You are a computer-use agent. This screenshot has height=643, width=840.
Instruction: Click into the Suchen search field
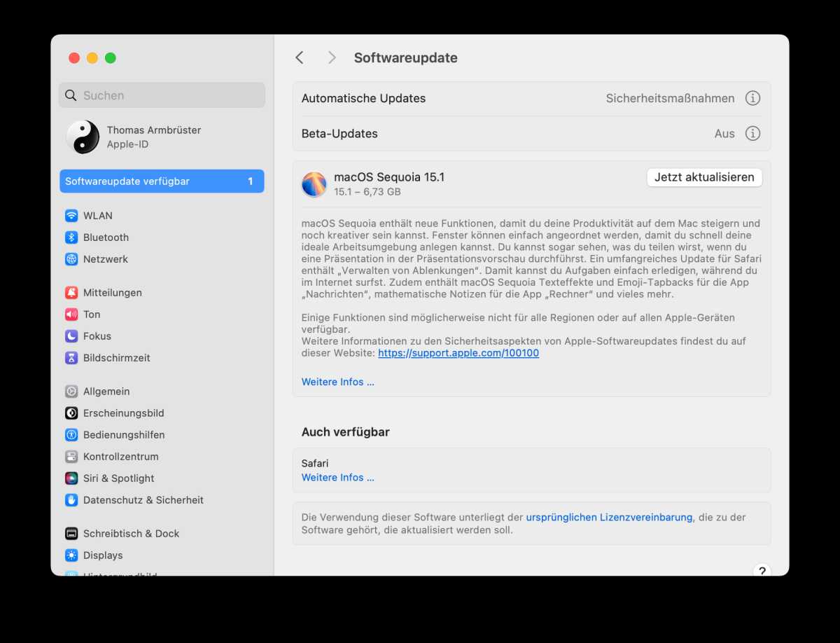162,95
